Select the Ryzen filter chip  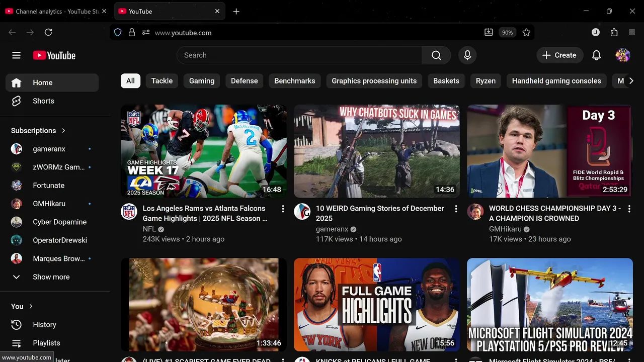(x=486, y=81)
